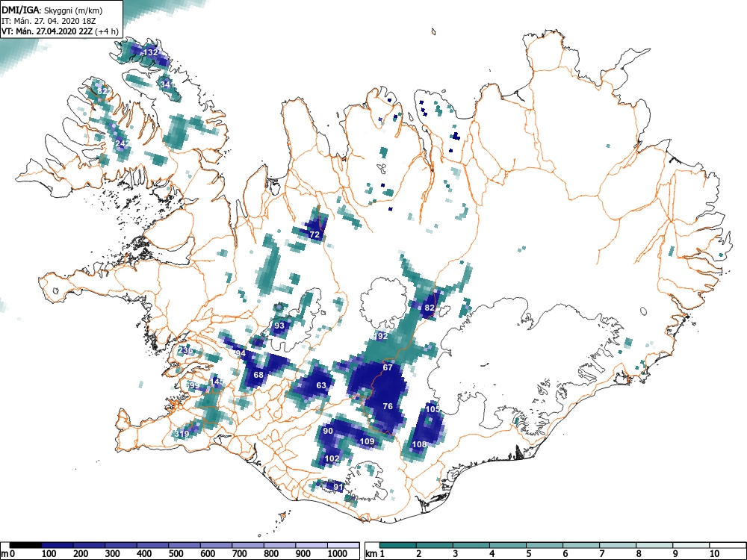Click the darkest teal 1–2 km swatch
The width and height of the screenshot is (747, 560).
pyautogui.click(x=398, y=545)
